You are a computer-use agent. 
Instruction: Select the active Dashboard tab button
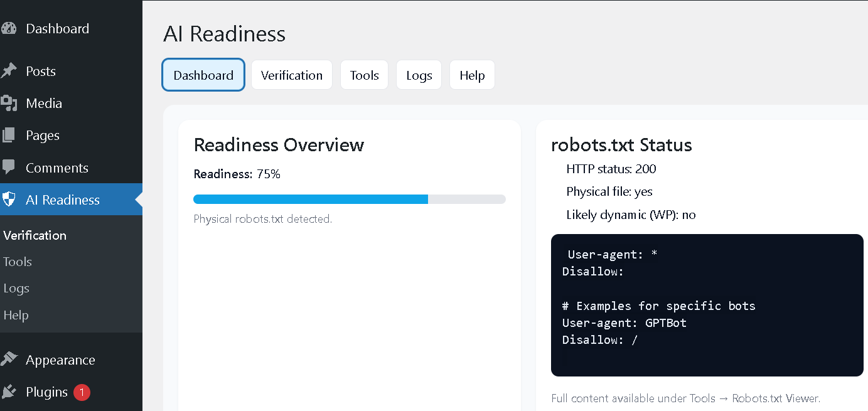203,75
